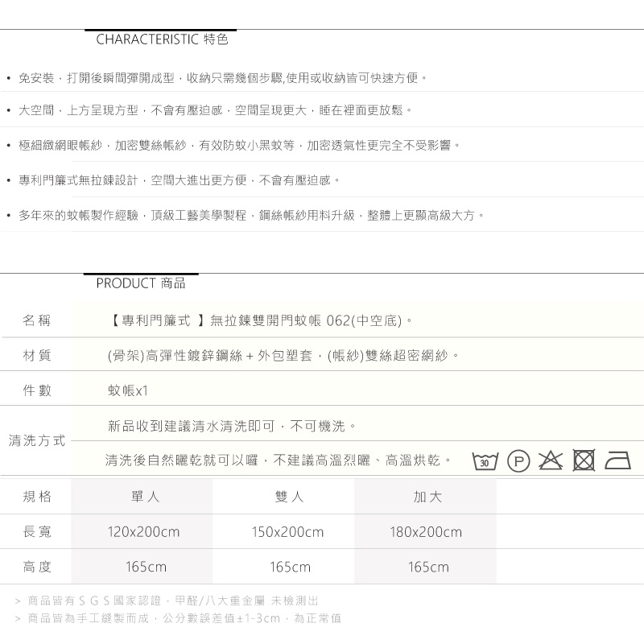Click the 加大 size column header
Viewport: 644px width, 644px height.
[x=427, y=497]
